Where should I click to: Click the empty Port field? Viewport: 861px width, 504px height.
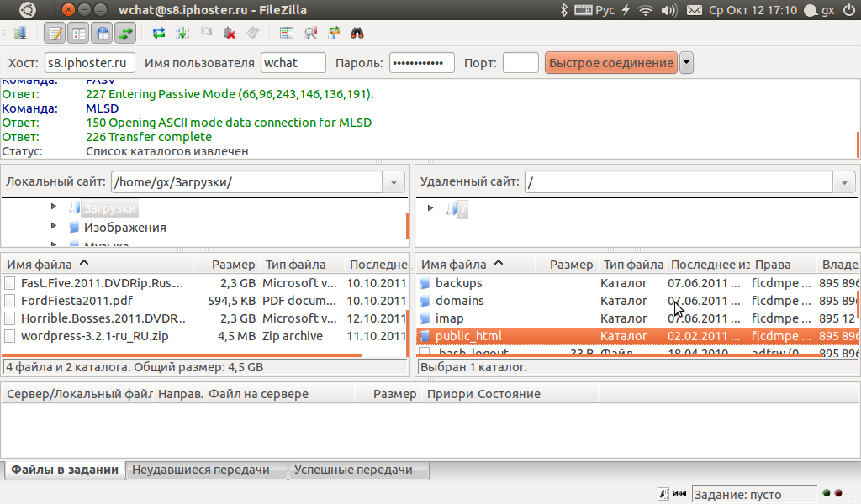tap(520, 63)
